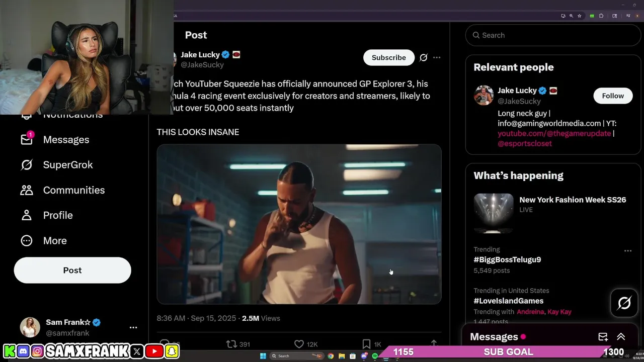
Task: Click the Profile person icon
Action: click(x=27, y=215)
